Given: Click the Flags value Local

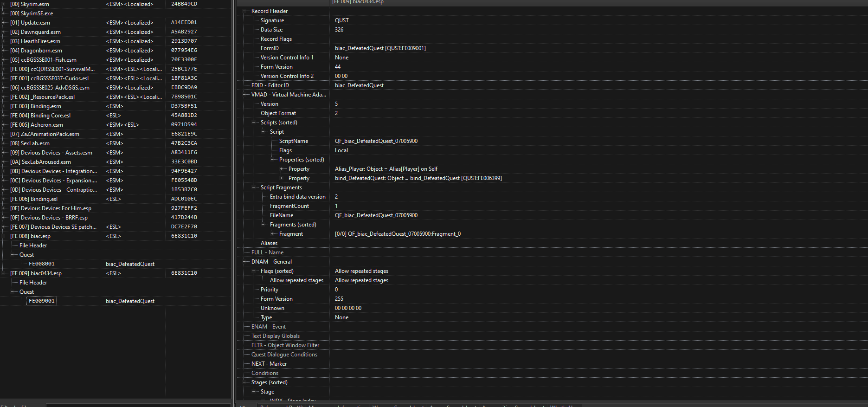Looking at the screenshot, I should [341, 150].
